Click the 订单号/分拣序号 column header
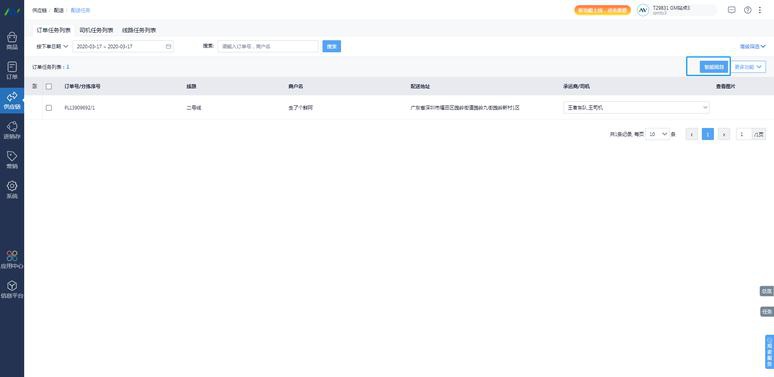The height and width of the screenshot is (377, 774). [x=82, y=86]
